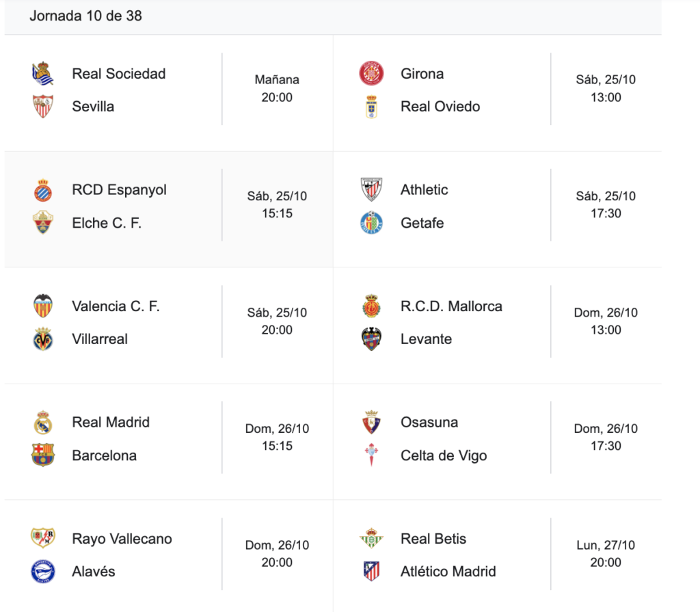Select the Celta de Vigo name
Viewport: 700px width, 612px height.
pos(444,455)
